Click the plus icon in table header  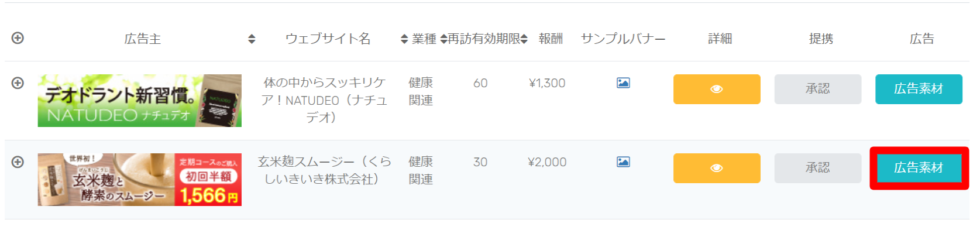pos(18,38)
